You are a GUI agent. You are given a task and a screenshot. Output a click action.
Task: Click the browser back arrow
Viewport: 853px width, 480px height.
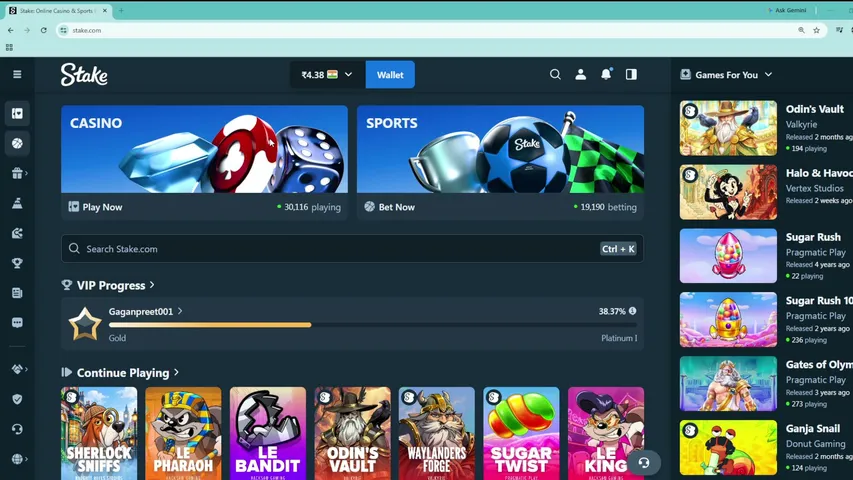tap(11, 30)
